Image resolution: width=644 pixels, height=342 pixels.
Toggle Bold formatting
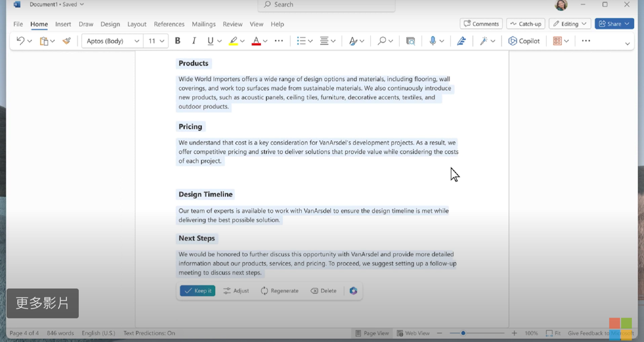coord(178,41)
